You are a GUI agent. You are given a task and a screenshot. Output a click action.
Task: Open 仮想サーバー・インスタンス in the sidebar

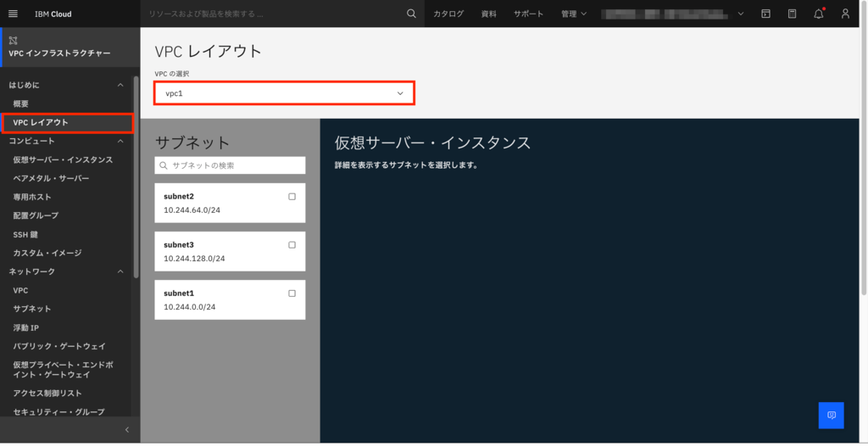pyautogui.click(x=63, y=159)
